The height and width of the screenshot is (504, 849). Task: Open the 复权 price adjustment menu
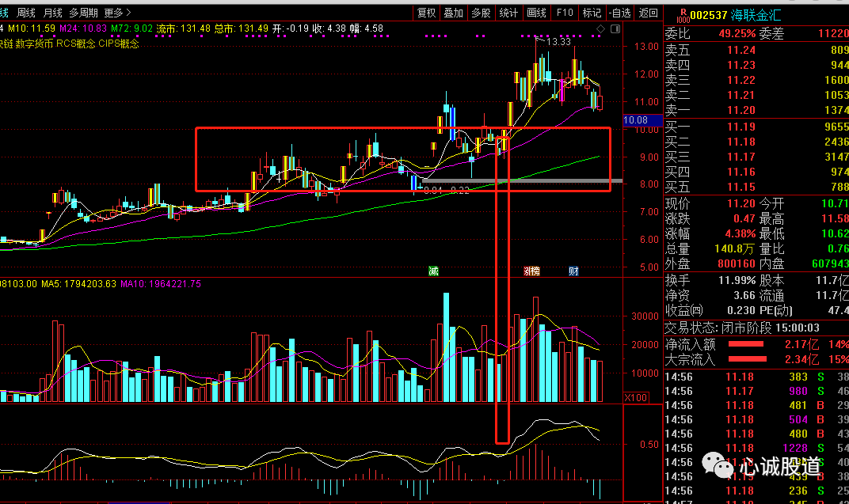(426, 13)
